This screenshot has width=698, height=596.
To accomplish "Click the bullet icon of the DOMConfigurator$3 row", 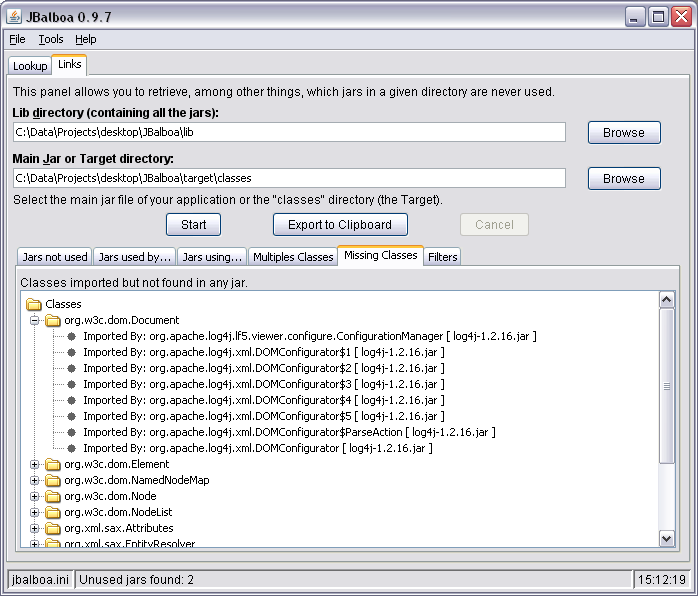I will 72,385.
